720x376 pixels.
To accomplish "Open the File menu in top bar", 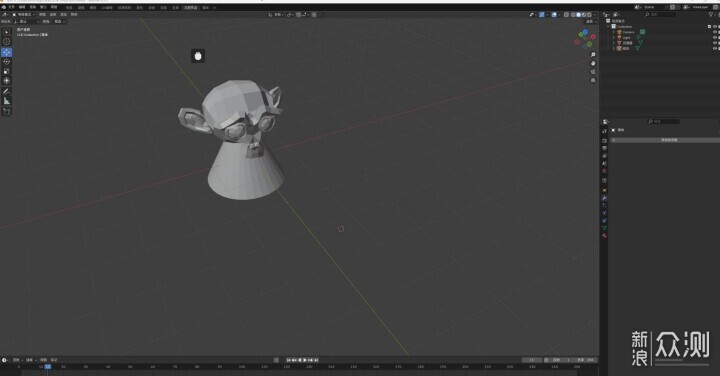I will click(x=12, y=7).
